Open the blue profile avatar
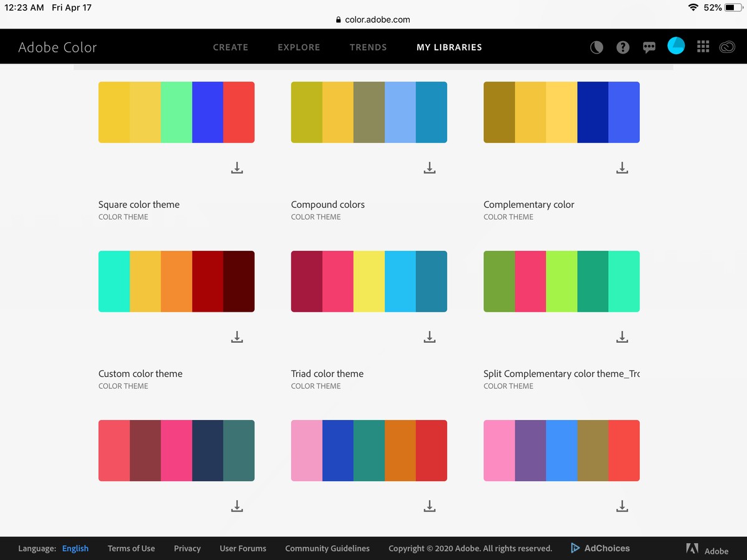Viewport: 747px width, 560px height. 676,46
